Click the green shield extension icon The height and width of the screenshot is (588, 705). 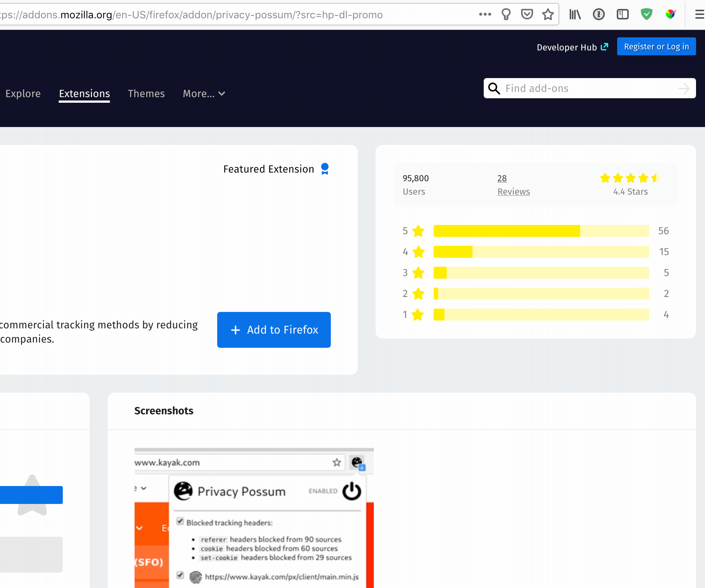(647, 15)
